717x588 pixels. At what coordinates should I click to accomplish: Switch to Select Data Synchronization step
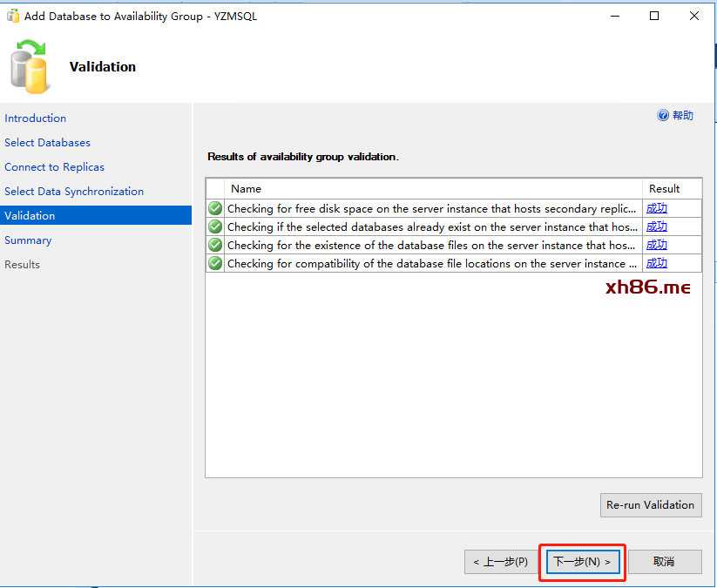tap(74, 192)
